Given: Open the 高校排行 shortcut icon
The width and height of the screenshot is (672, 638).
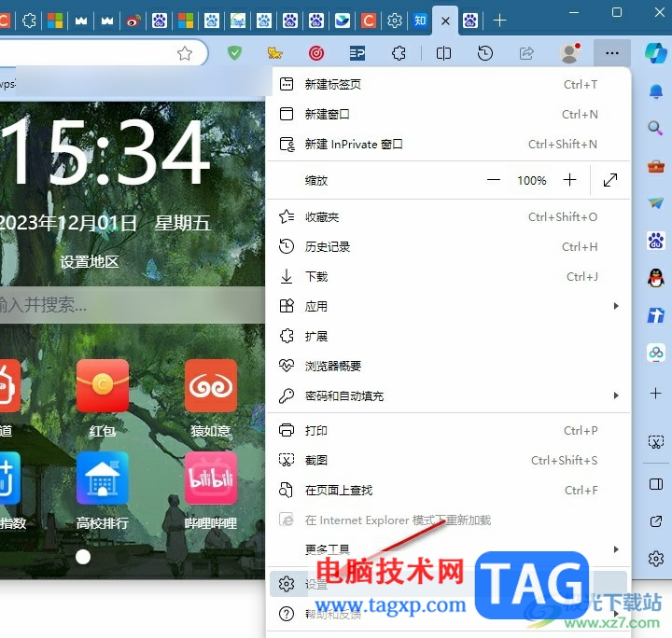Looking at the screenshot, I should click(x=103, y=478).
